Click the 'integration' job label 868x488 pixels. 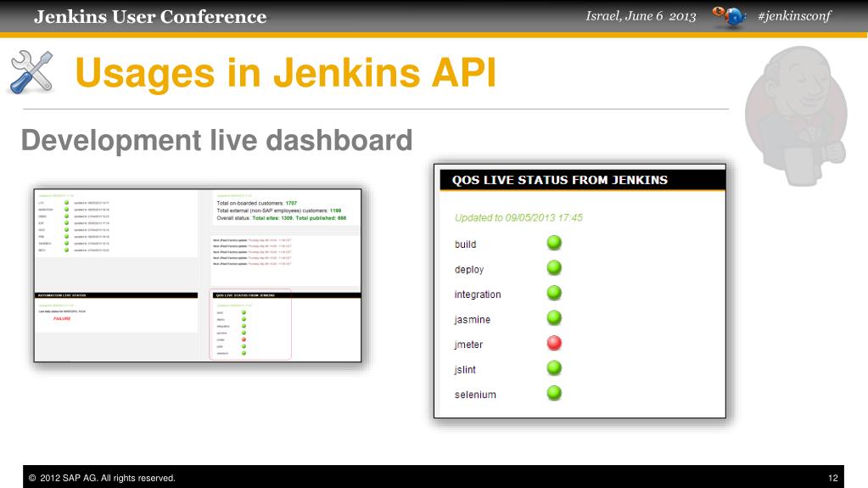pos(478,294)
